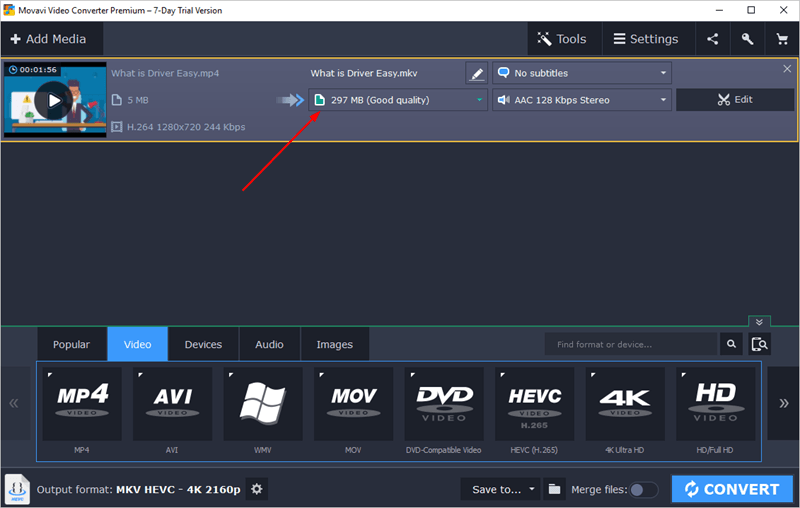Viewport: 800px width, 508px height.
Task: Open output format settings gear
Action: 257,489
